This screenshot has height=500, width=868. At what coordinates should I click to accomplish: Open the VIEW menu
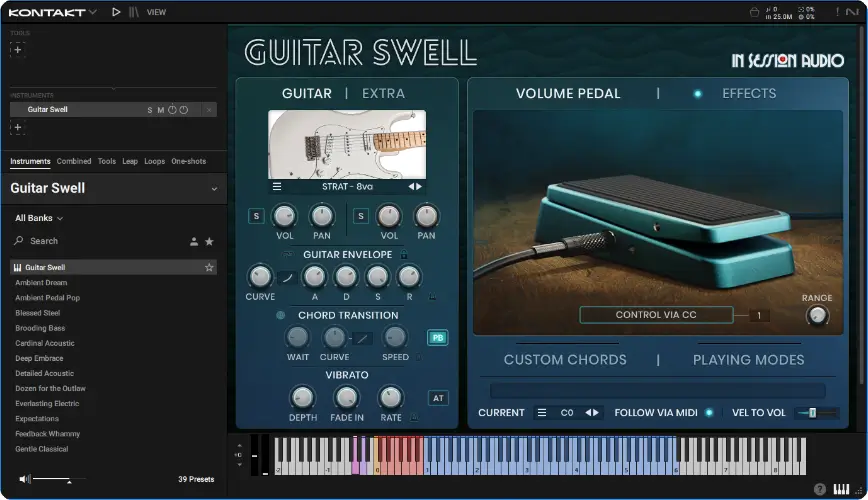(x=156, y=12)
